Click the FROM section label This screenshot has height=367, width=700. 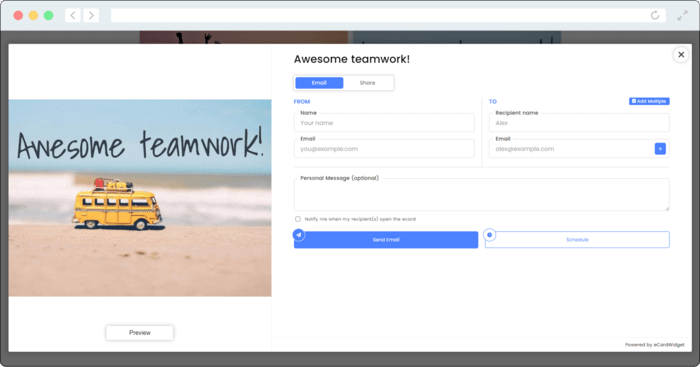(x=302, y=102)
